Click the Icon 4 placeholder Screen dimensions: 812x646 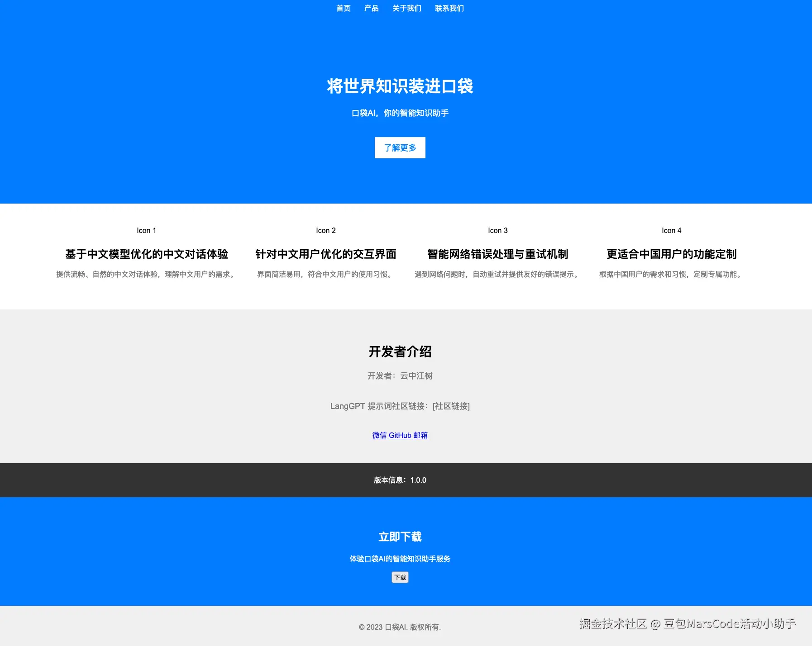tap(672, 230)
